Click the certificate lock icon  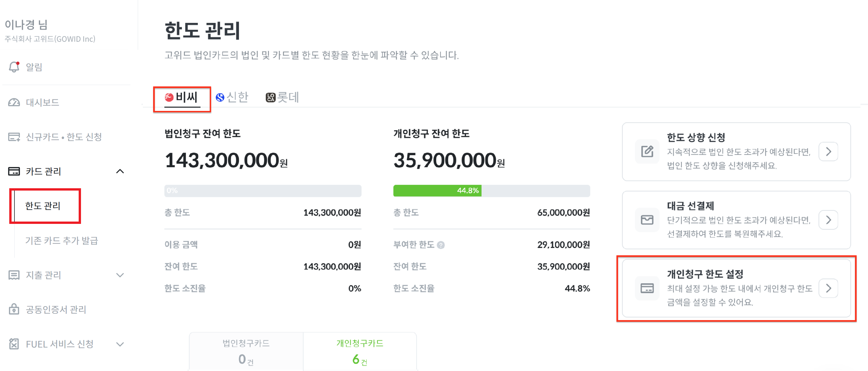[14, 309]
